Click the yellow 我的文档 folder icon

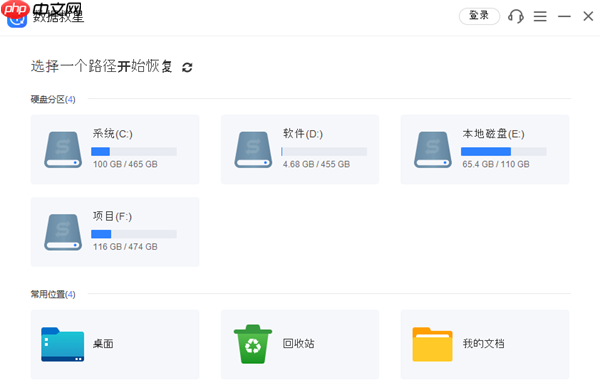click(x=432, y=344)
